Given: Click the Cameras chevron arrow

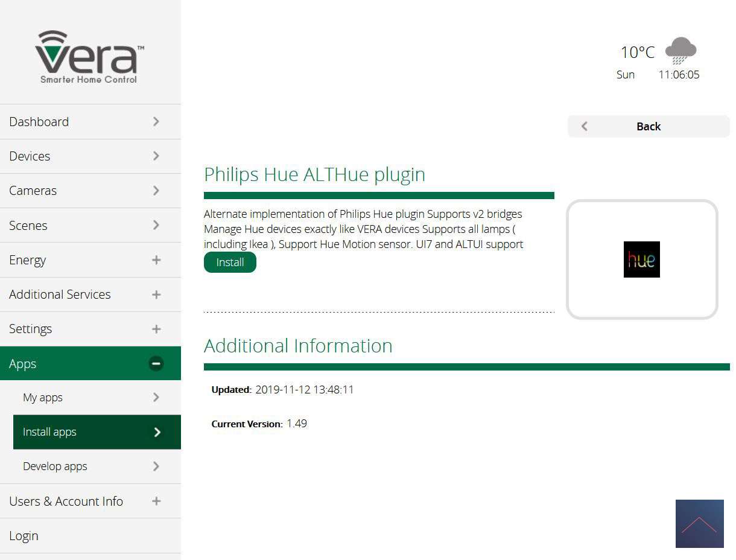Looking at the screenshot, I should pos(156,191).
